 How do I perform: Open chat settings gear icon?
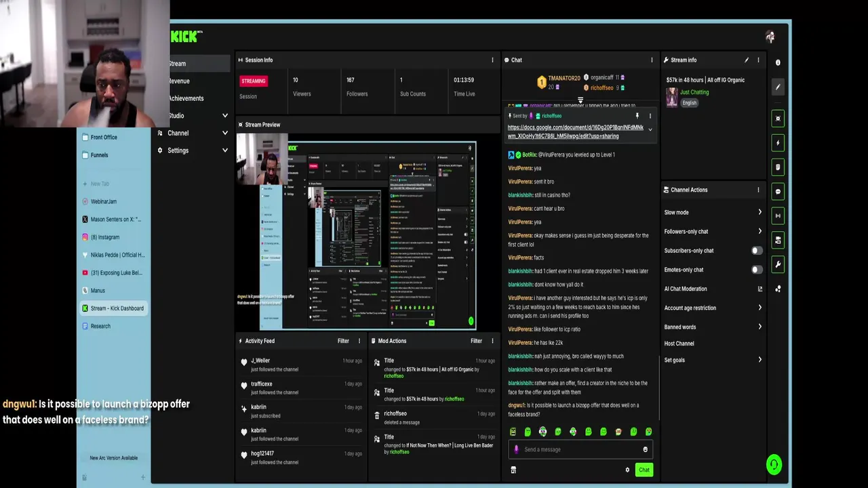[627, 470]
